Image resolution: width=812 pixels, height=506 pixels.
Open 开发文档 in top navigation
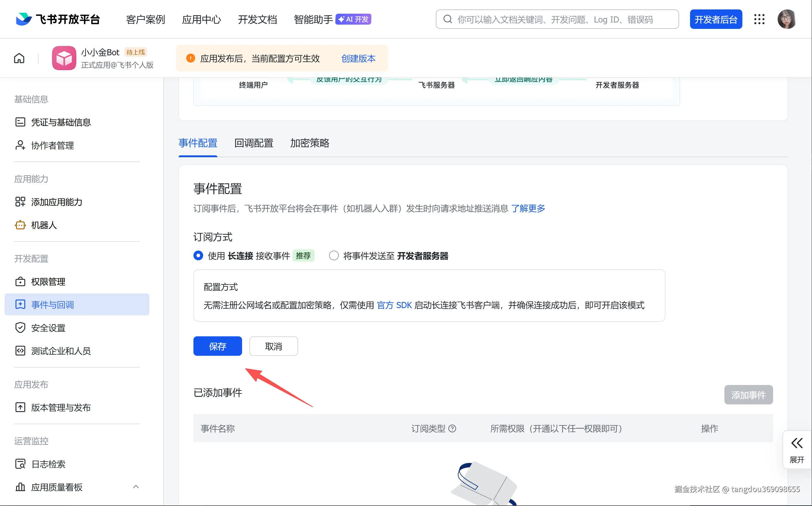point(257,19)
